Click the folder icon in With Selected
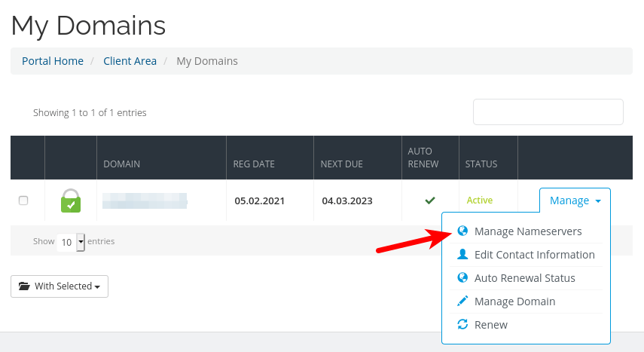The width and height of the screenshot is (644, 352). click(x=24, y=286)
